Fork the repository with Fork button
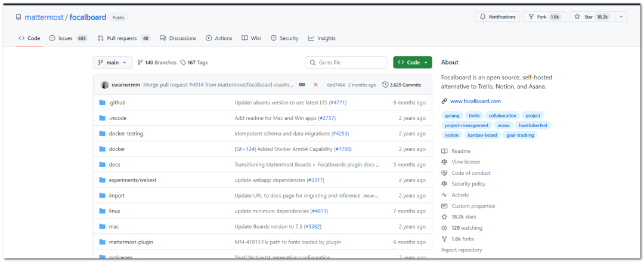 (544, 17)
